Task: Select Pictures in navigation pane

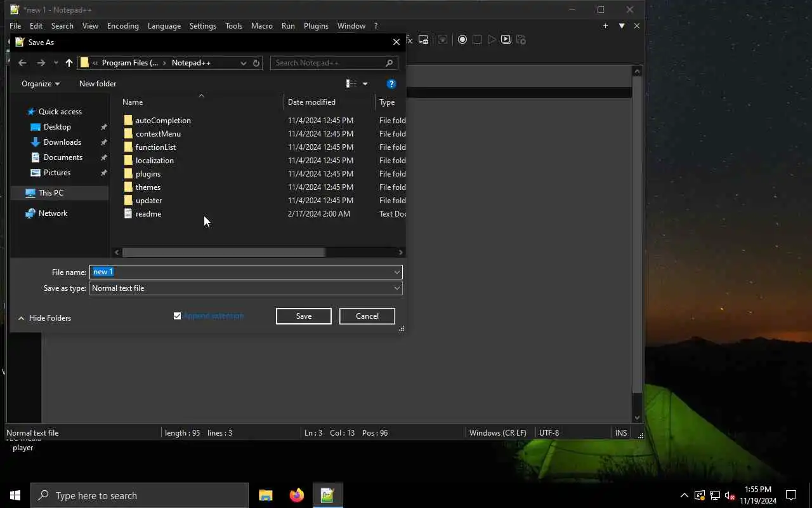Action: point(50,173)
